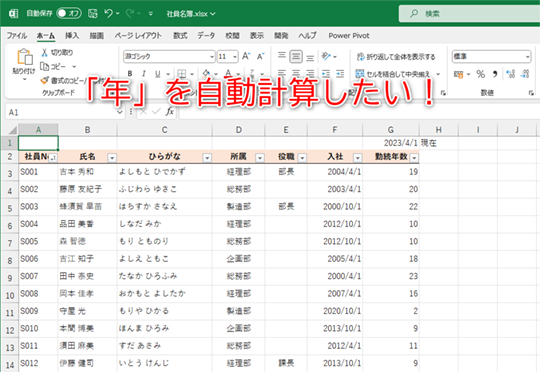Click the Redo arrow icon
This screenshot has height=372, width=540.
tap(129, 13)
